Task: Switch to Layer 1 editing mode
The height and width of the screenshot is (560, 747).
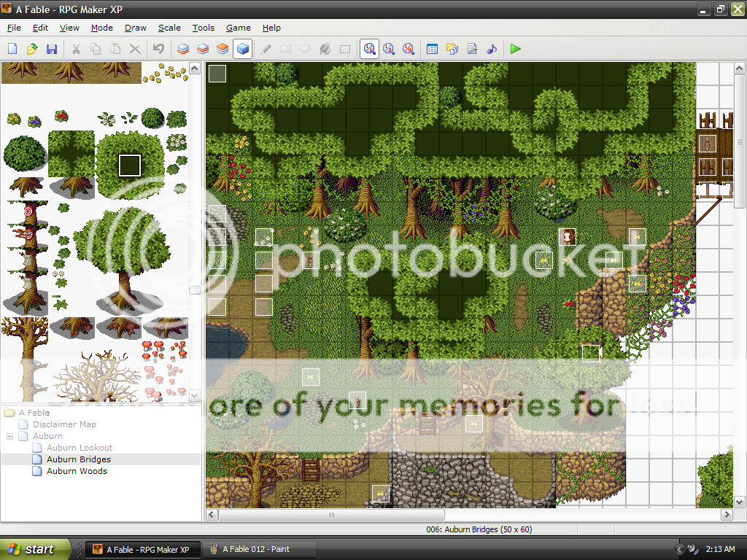Action: pyautogui.click(x=183, y=49)
